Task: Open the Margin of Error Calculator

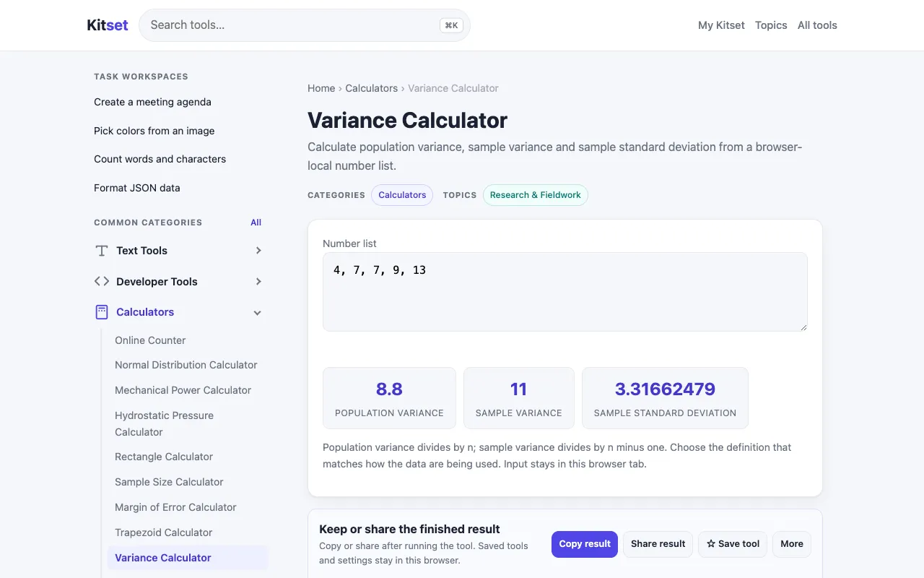Action: (x=175, y=507)
